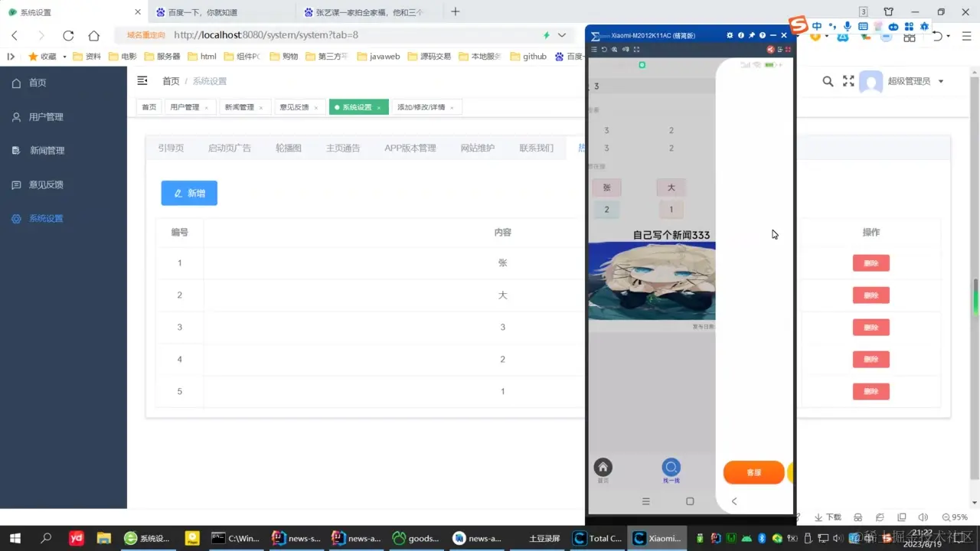Tap the orange 客服 button on phone
The image size is (980, 551).
click(x=754, y=472)
